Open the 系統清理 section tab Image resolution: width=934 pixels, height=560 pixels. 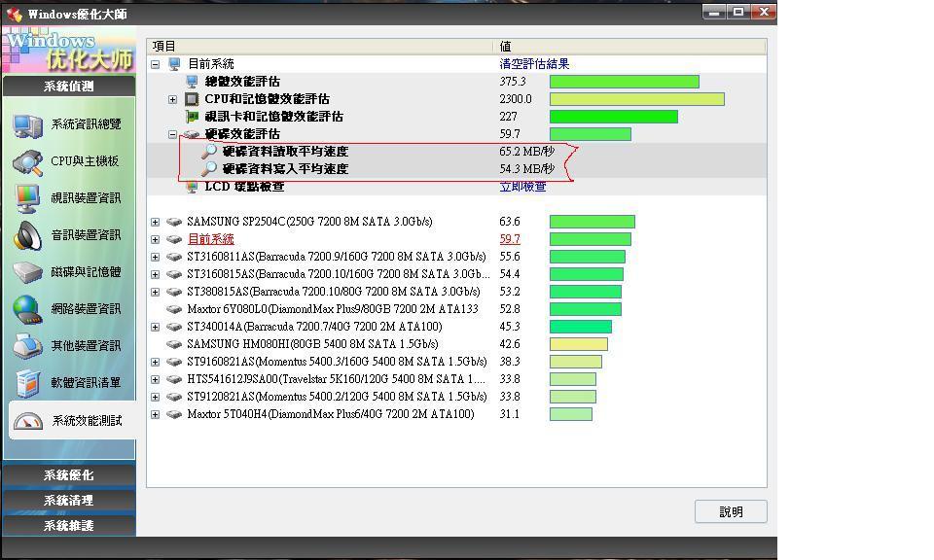tap(69, 501)
